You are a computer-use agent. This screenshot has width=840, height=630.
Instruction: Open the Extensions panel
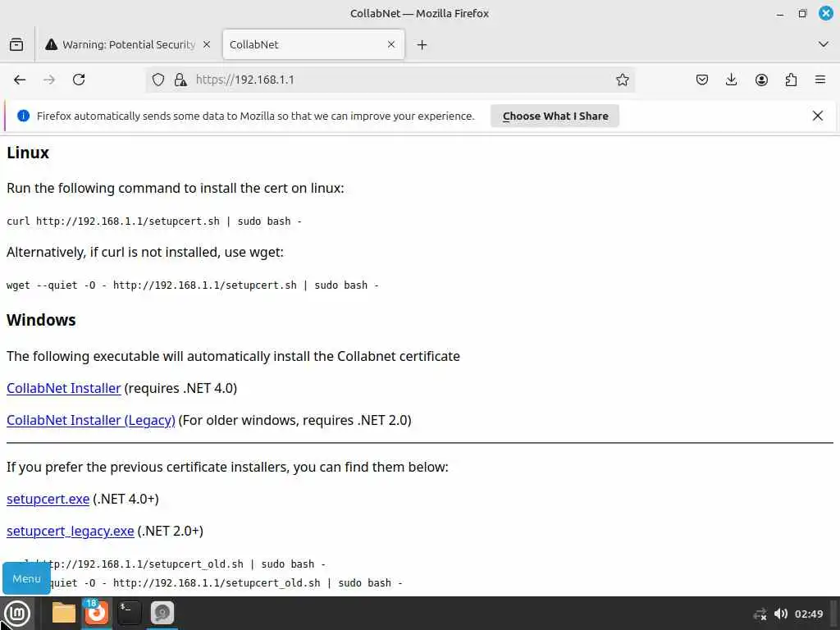coord(791,80)
